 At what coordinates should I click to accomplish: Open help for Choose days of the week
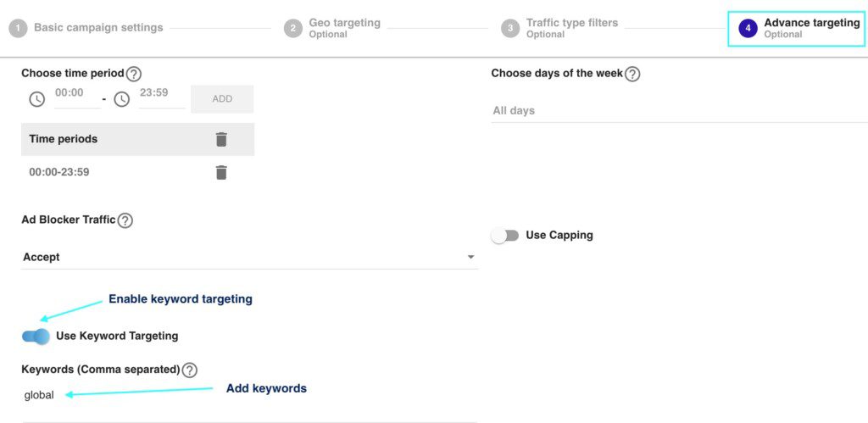(632, 74)
